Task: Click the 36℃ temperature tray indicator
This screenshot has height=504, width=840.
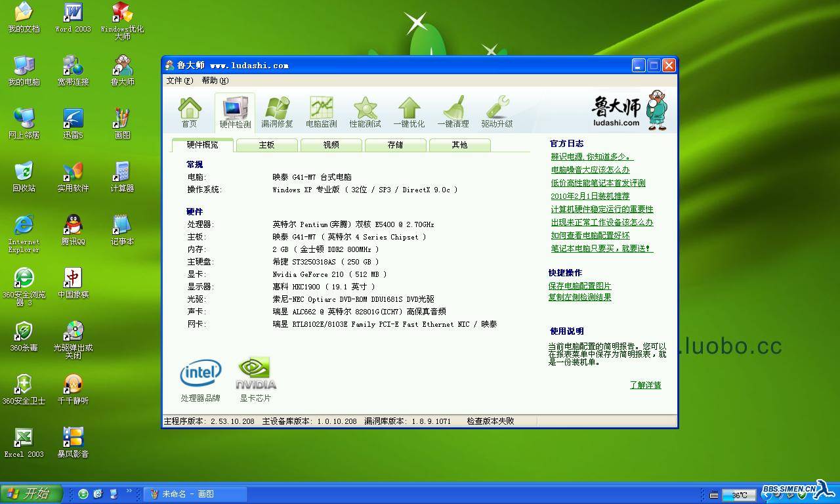Action: click(739, 495)
